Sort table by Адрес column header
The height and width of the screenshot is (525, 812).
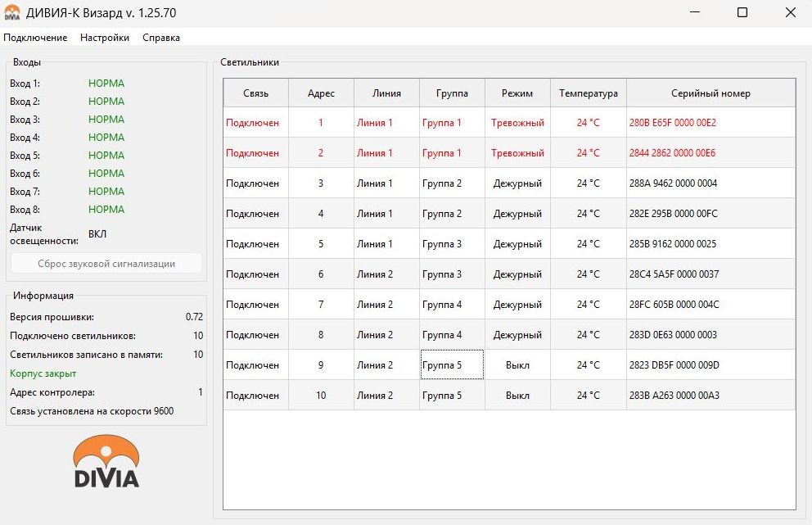321,93
